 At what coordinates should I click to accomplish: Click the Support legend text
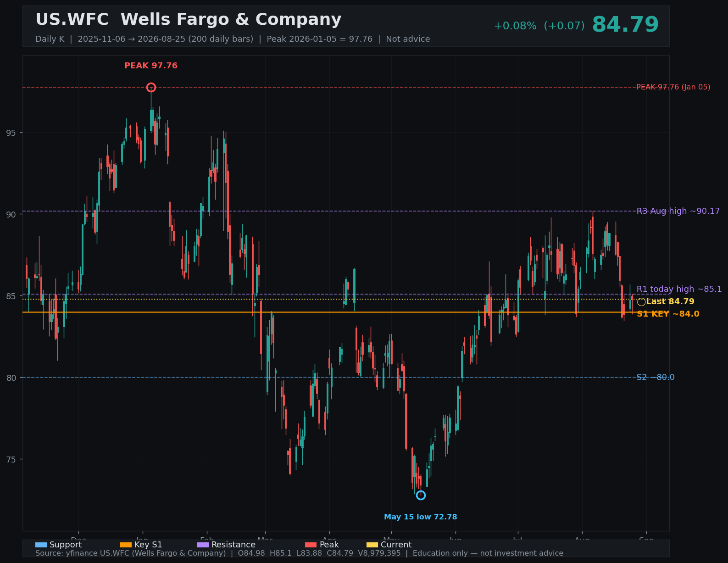point(66,545)
